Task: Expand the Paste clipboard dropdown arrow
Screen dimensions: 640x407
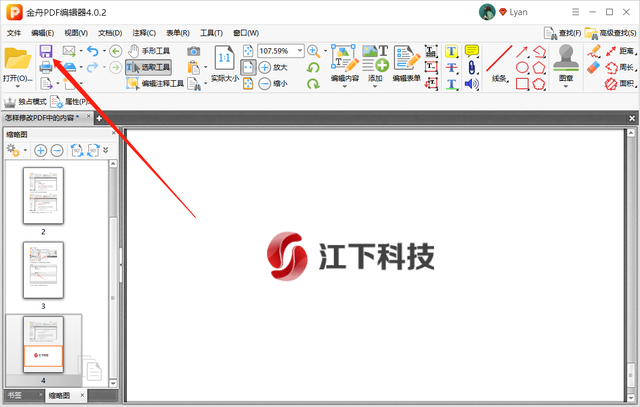Action: point(205,67)
